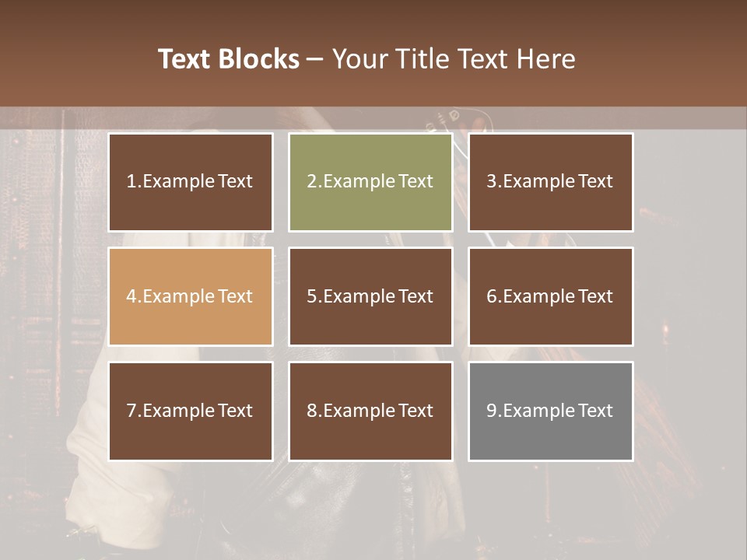
Task: Select the 3.Example Text block
Action: tap(550, 182)
